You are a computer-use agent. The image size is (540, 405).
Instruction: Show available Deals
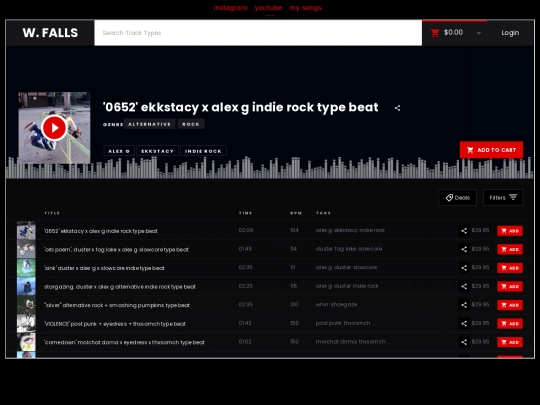point(458,197)
